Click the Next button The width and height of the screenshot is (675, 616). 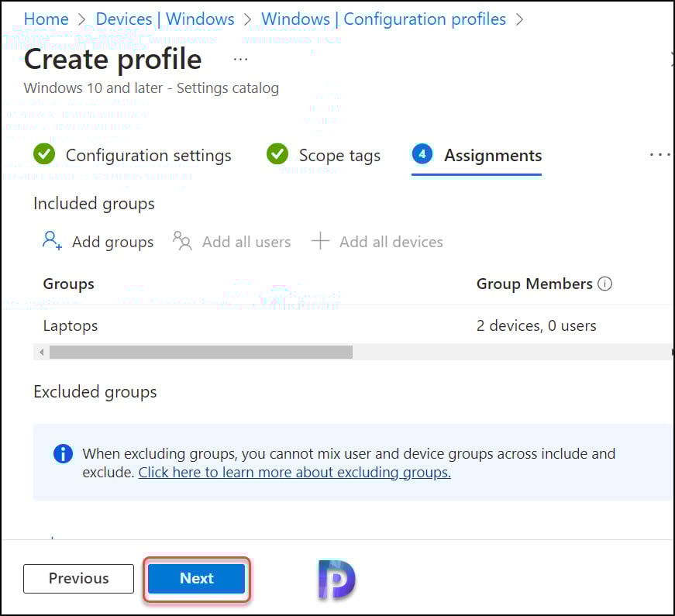(196, 578)
